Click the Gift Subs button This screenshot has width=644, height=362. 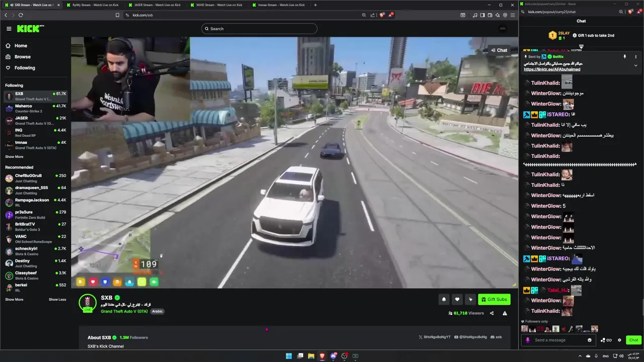tap(494, 299)
